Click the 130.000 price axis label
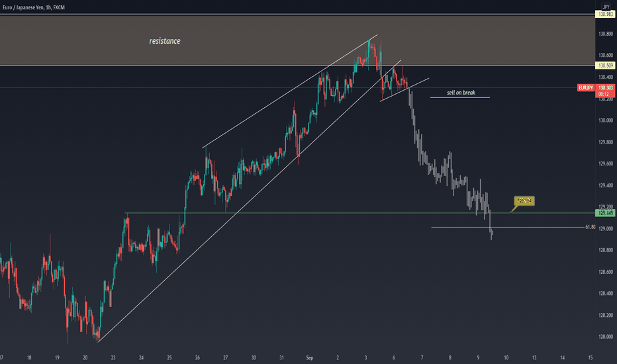Image resolution: width=617 pixels, height=364 pixels. [x=606, y=120]
